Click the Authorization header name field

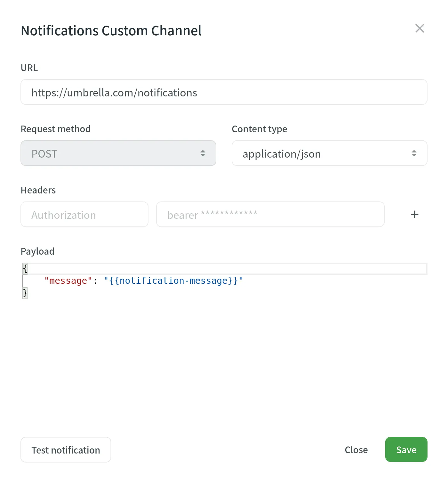(84, 214)
